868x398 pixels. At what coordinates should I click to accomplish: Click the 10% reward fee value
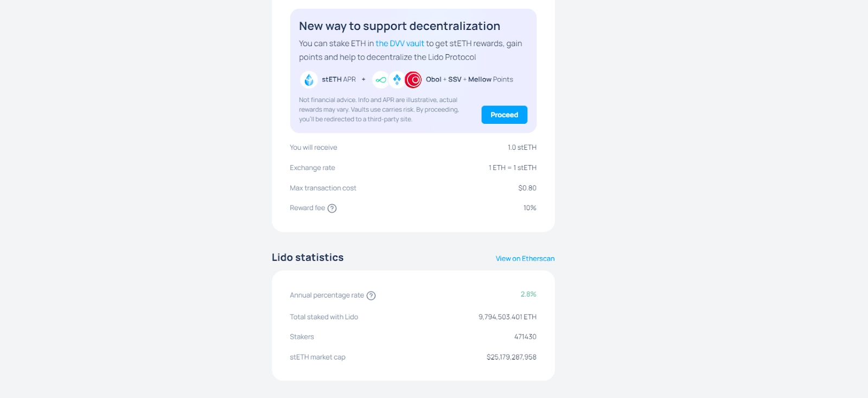[x=529, y=208]
